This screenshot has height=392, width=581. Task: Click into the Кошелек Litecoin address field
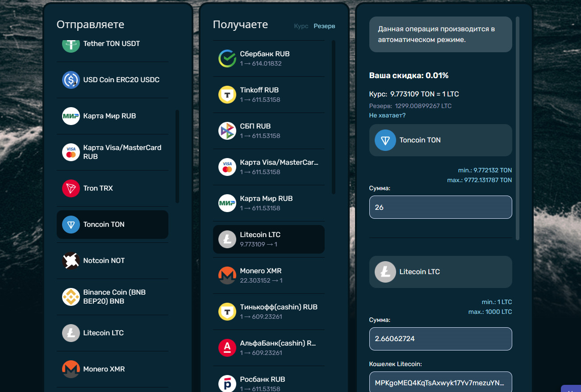[x=440, y=383]
